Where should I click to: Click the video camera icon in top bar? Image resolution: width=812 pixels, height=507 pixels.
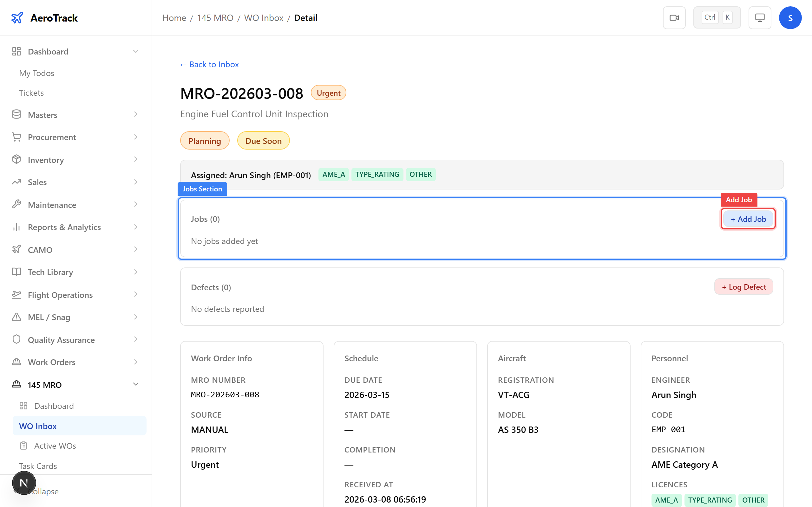coord(674,17)
